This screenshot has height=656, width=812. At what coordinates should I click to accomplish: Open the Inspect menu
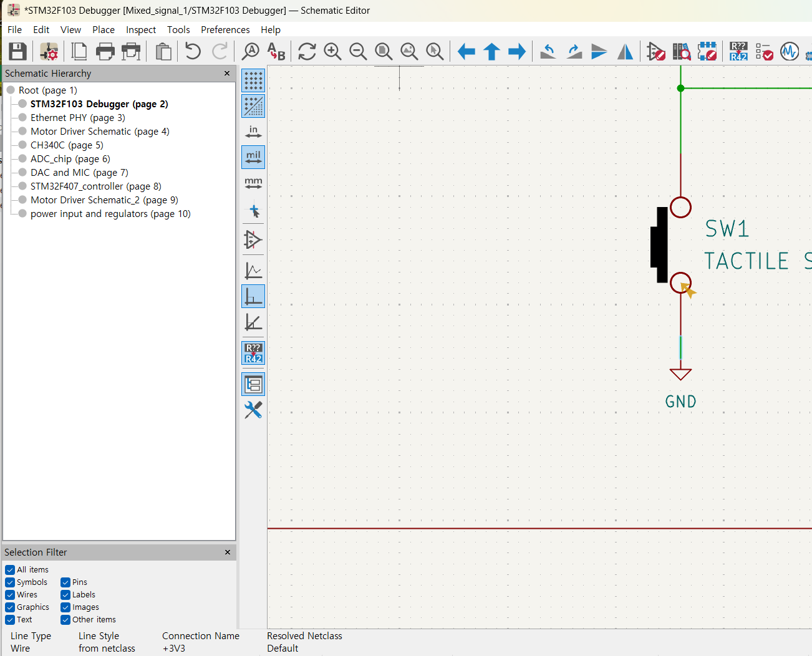pyautogui.click(x=141, y=29)
